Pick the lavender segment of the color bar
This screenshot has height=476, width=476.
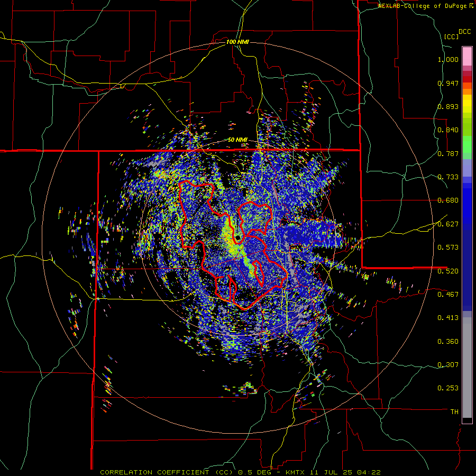(x=467, y=168)
